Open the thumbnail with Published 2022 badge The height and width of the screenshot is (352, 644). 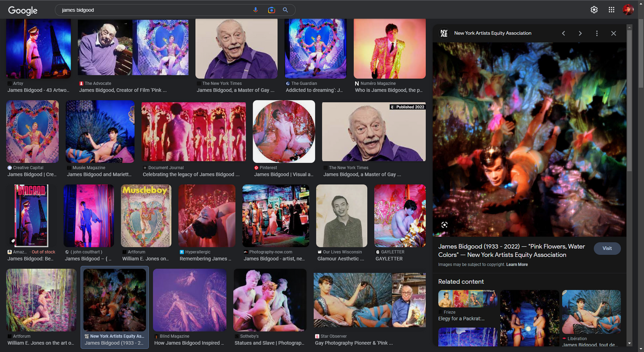point(374,131)
